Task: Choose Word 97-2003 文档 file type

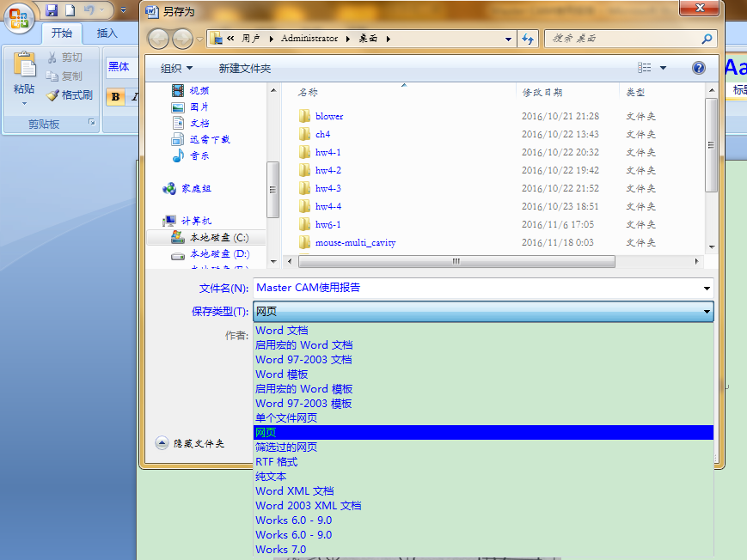Action: tap(484, 360)
